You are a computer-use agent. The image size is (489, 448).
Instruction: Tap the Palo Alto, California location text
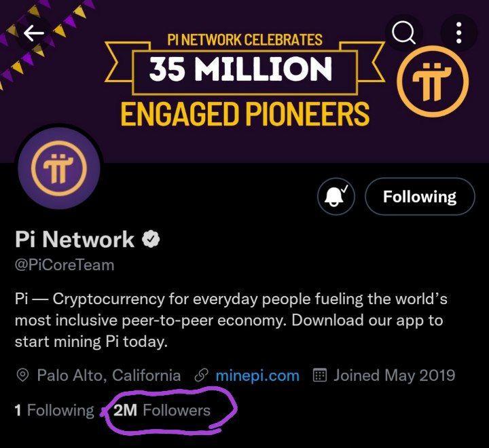109,375
